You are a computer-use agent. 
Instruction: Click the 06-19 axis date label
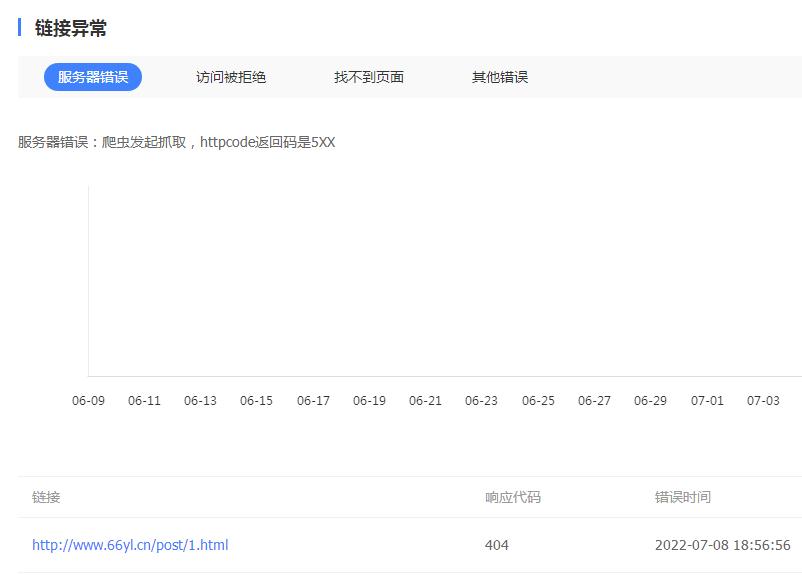click(369, 401)
